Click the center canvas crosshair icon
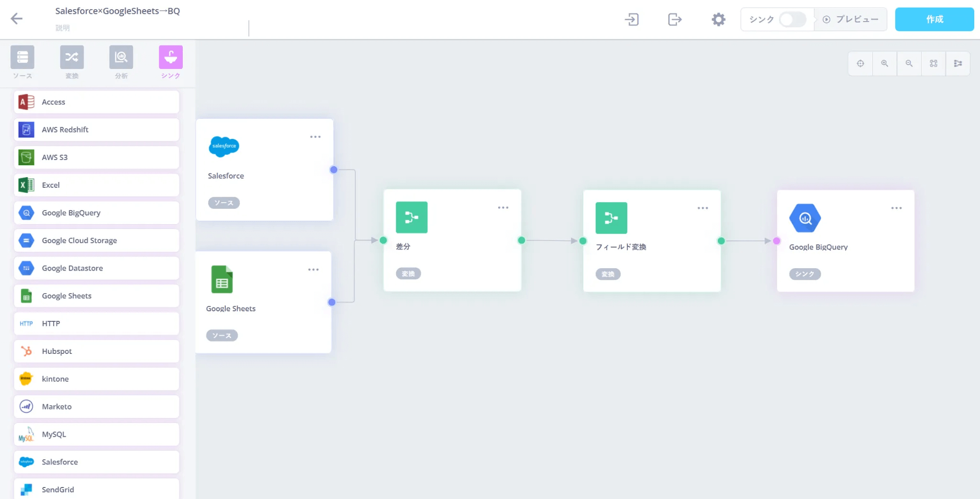 tap(860, 64)
